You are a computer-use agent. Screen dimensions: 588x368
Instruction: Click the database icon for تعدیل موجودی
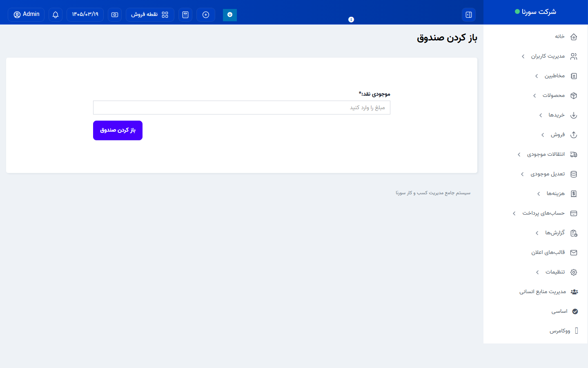(x=574, y=174)
